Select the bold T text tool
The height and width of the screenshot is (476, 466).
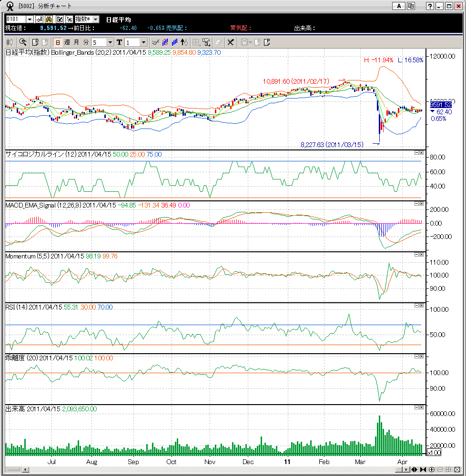(119, 42)
